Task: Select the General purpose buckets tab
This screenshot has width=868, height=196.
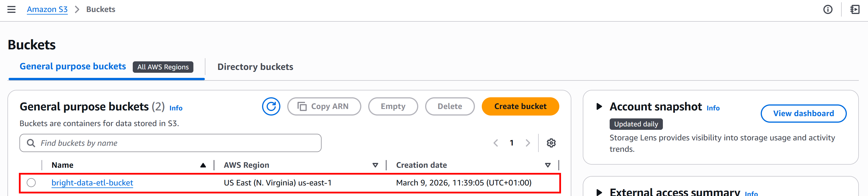Action: click(73, 66)
